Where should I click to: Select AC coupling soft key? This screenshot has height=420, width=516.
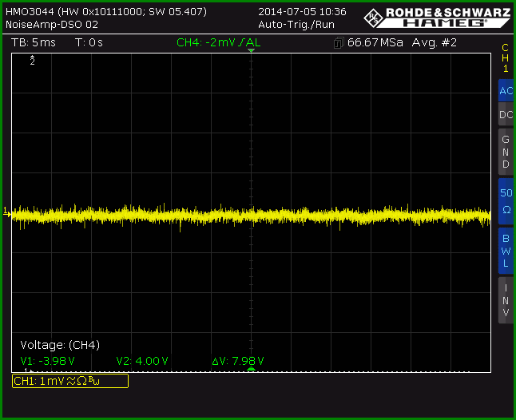click(x=506, y=90)
